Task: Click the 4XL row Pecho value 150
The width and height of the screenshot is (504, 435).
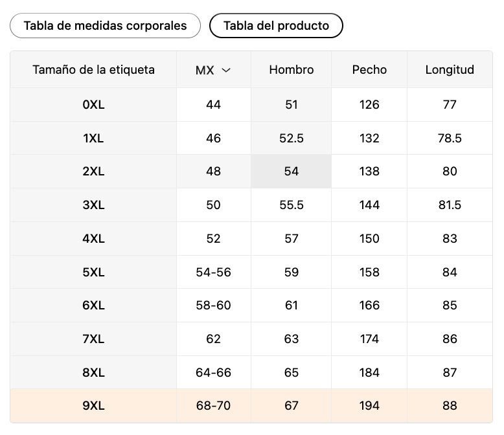Action: pyautogui.click(x=369, y=239)
